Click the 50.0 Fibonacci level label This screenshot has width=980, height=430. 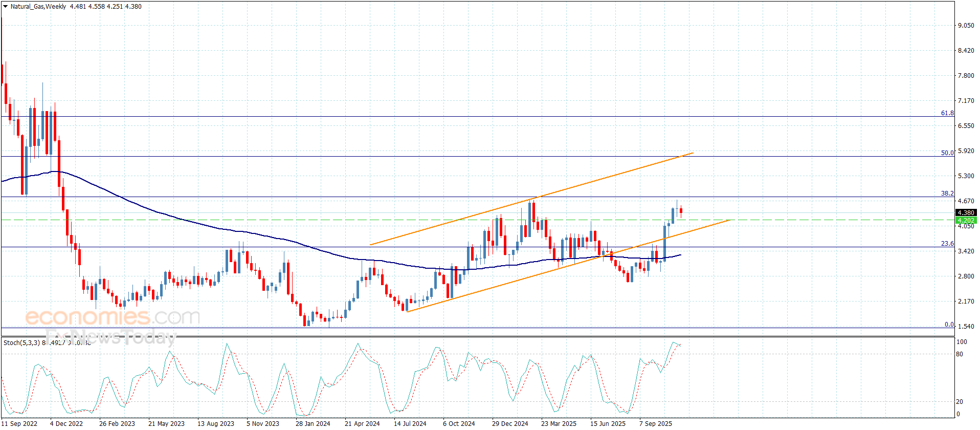pos(947,153)
